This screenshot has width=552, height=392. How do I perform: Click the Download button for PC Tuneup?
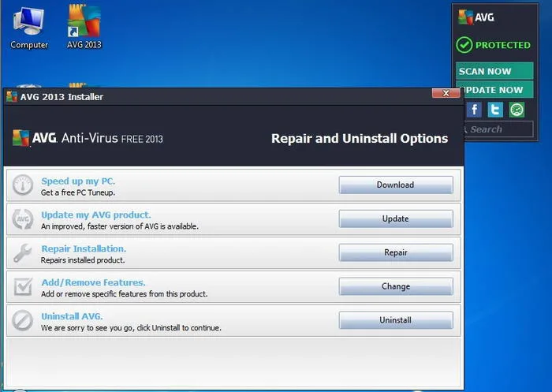point(396,185)
